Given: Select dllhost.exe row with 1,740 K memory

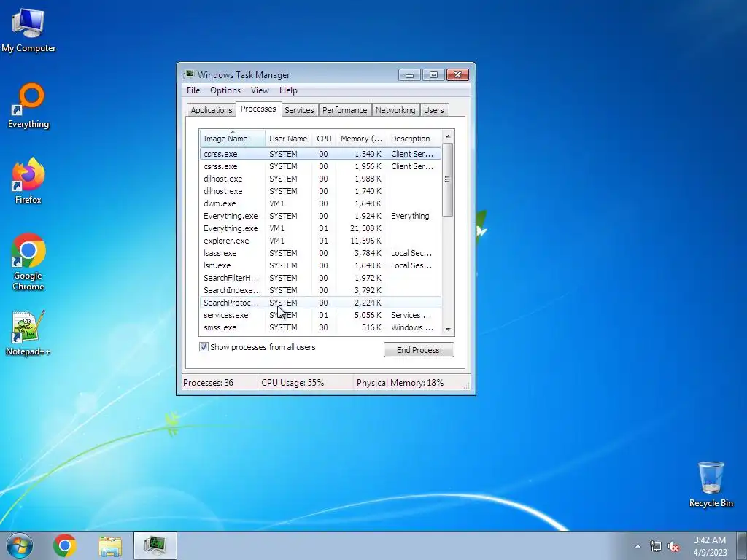Looking at the screenshot, I should 320,191.
